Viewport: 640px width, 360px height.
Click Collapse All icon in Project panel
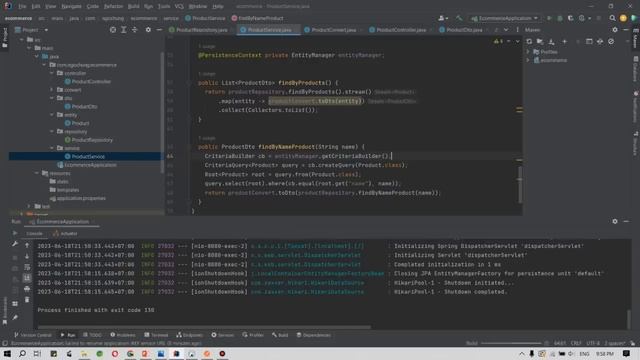coord(135,30)
